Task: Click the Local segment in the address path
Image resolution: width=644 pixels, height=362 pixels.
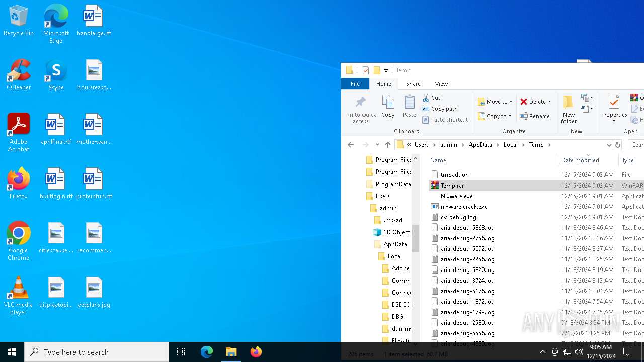Action: [510, 145]
